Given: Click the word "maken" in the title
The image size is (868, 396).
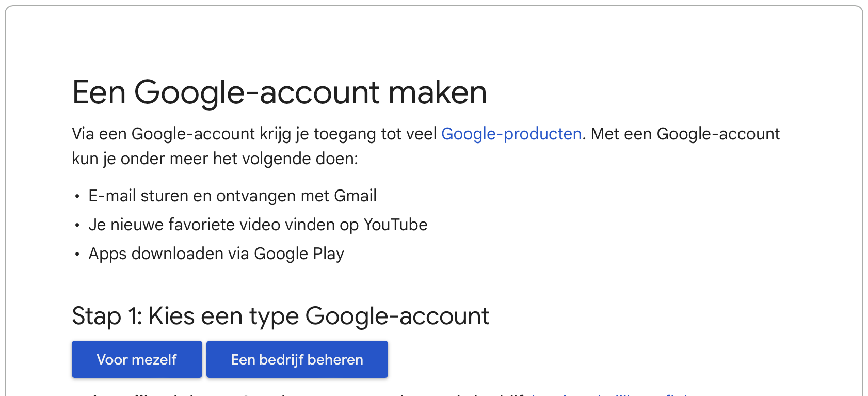Looking at the screenshot, I should 438,92.
